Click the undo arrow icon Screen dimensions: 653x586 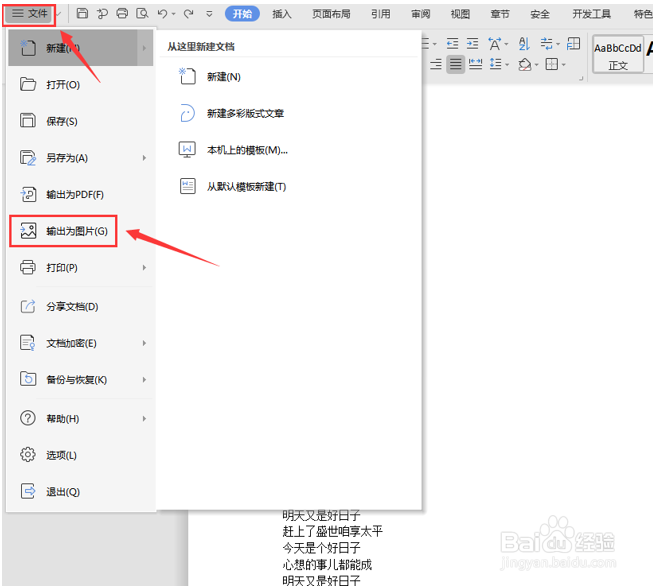pyautogui.click(x=162, y=14)
